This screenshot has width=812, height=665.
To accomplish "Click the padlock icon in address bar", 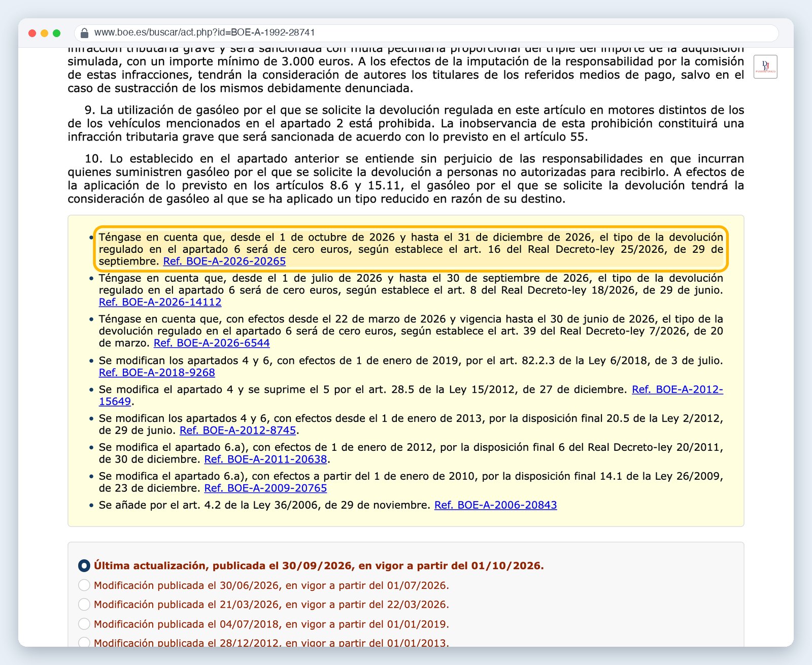I will (x=85, y=33).
